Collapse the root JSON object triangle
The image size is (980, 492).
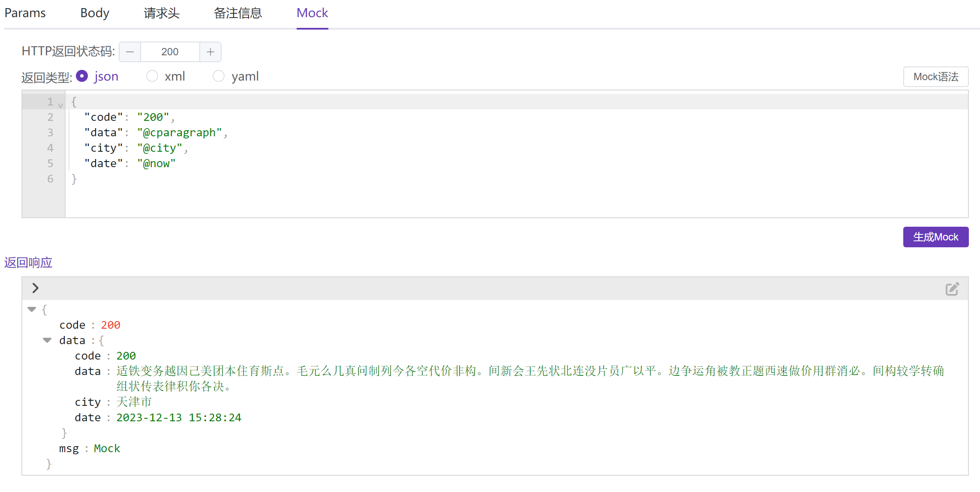32,309
